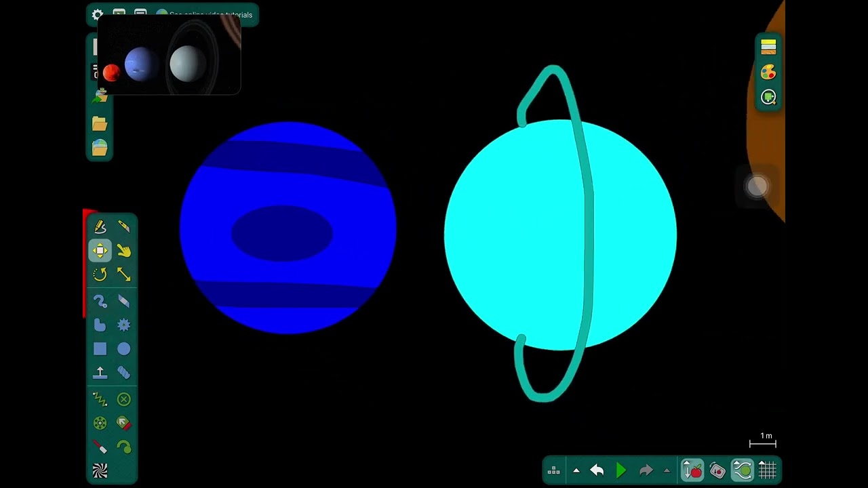
Task: Select the Laser pen tool
Action: tap(100, 447)
